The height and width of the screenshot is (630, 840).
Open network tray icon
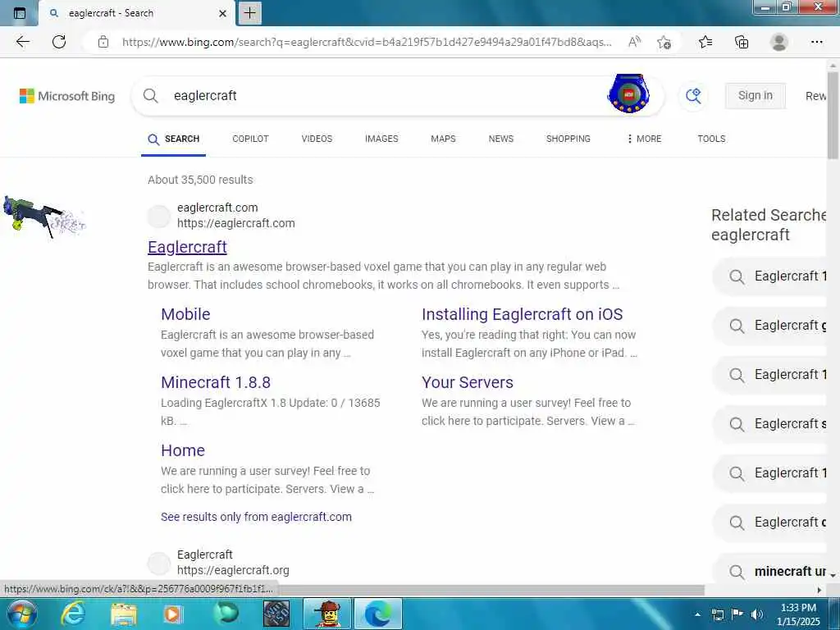pos(717,614)
